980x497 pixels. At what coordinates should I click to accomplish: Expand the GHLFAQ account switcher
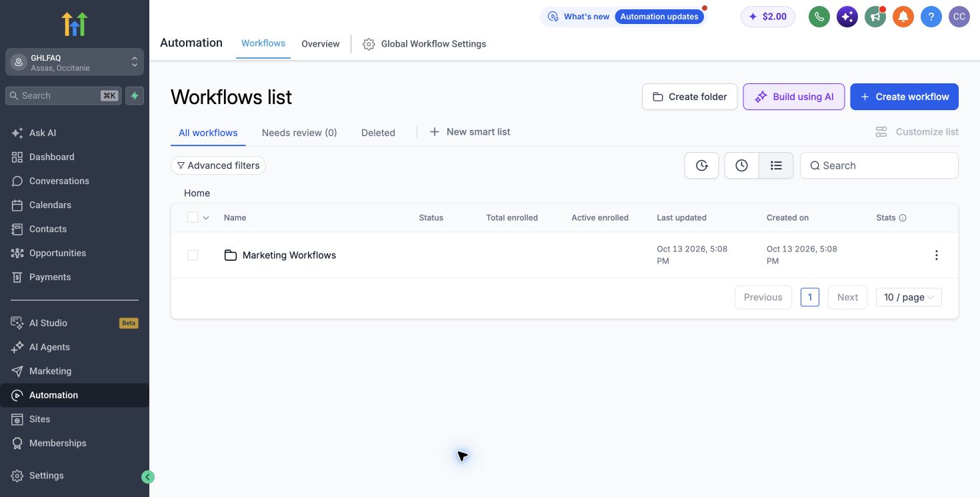click(x=75, y=62)
